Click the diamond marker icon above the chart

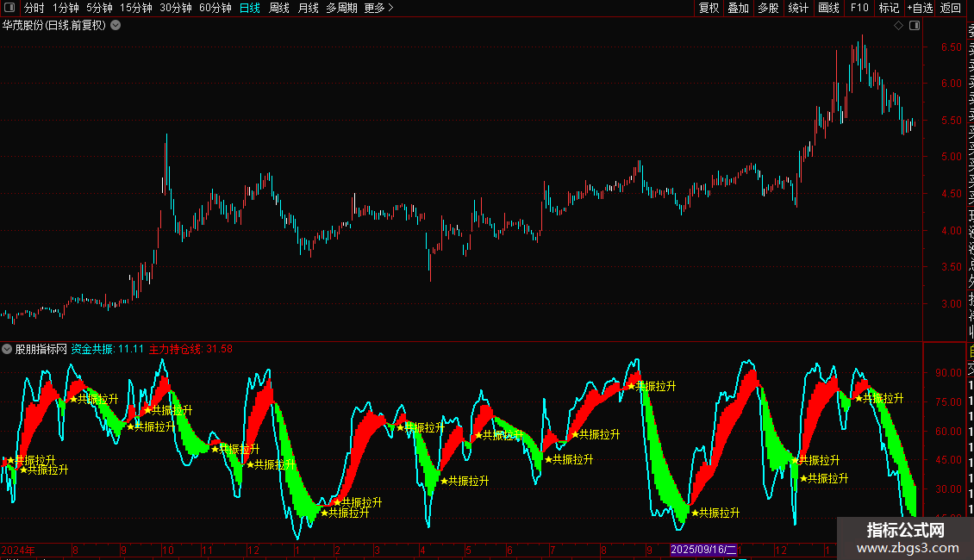[x=898, y=26]
